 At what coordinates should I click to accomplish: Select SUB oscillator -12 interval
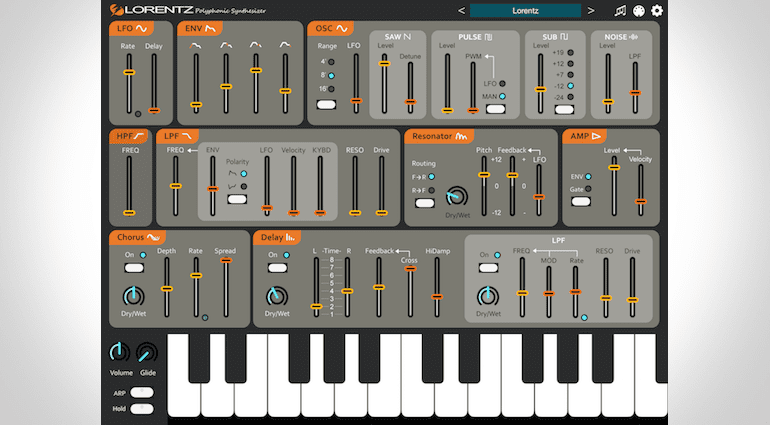click(570, 86)
